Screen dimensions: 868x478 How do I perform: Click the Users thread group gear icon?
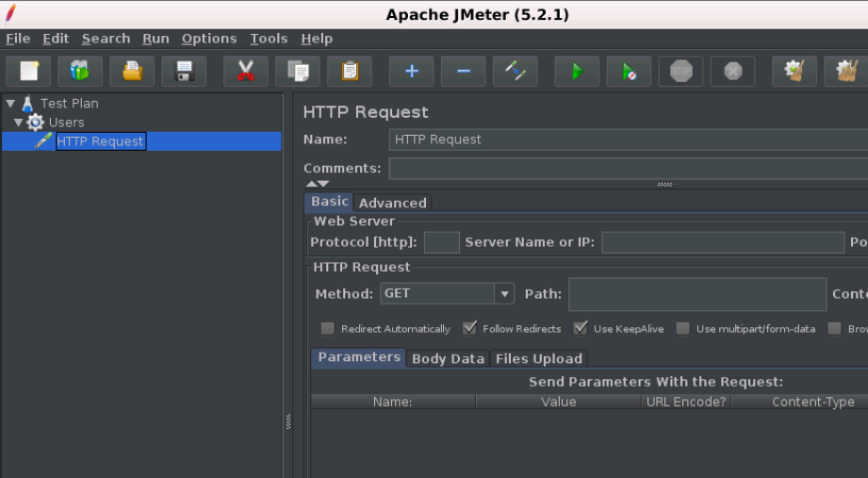click(36, 123)
